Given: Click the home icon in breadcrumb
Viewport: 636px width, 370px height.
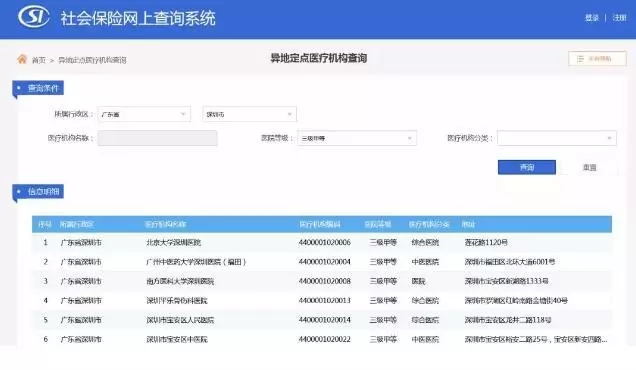Looking at the screenshot, I should click(x=22, y=59).
